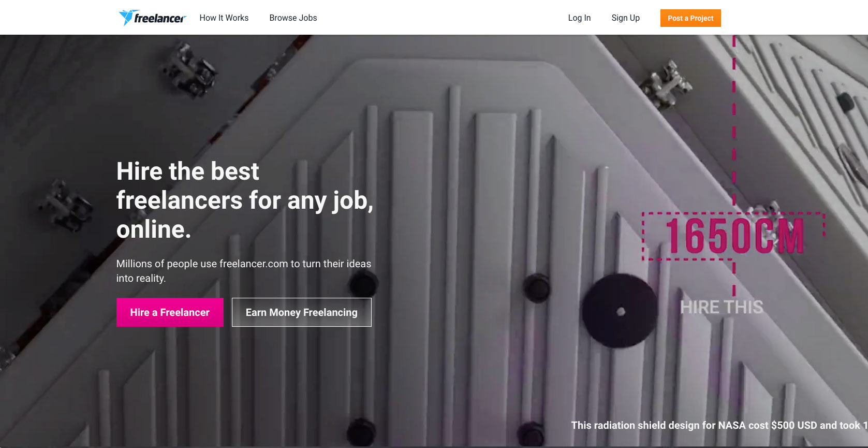Click the pink 1650CM measurement label
This screenshot has height=448, width=868.
pyautogui.click(x=734, y=236)
